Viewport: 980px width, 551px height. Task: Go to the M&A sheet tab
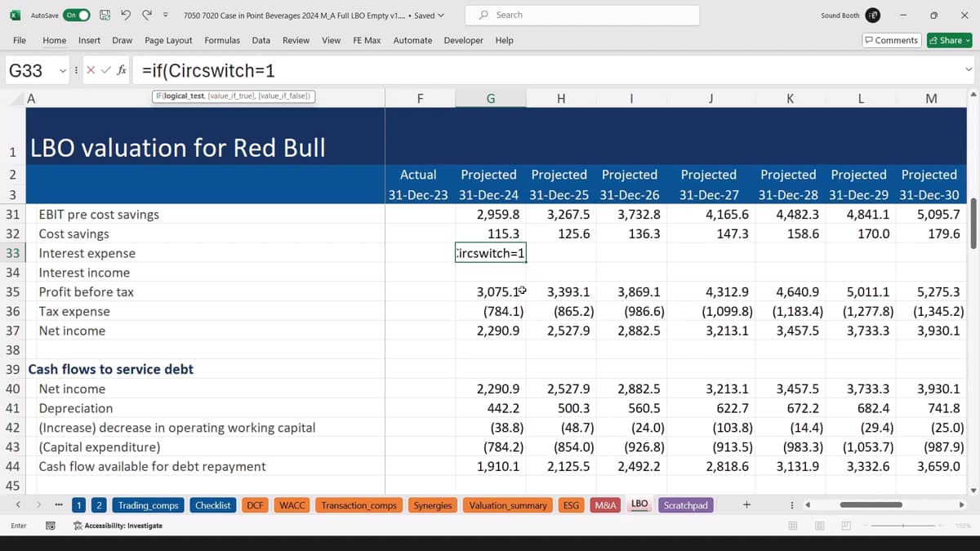pos(606,505)
